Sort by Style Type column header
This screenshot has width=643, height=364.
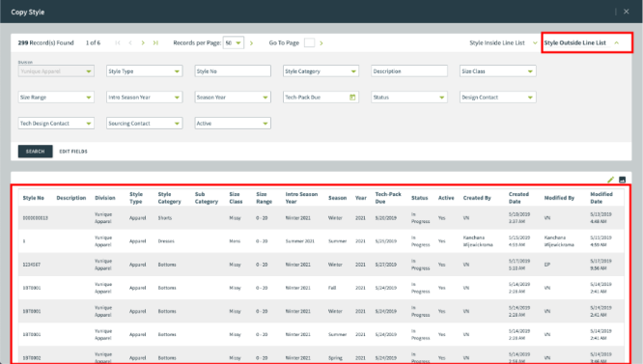(x=136, y=198)
